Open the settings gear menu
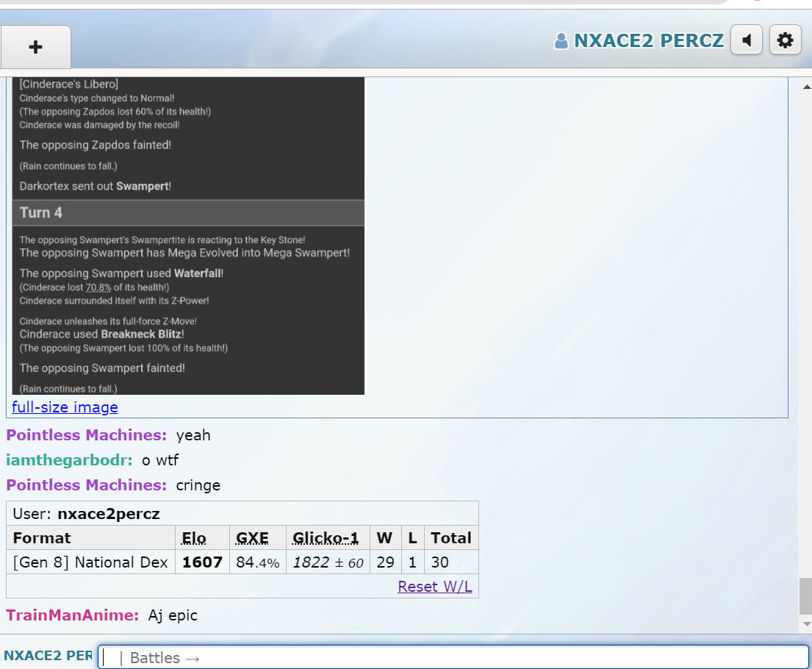The image size is (812, 669). (x=785, y=40)
